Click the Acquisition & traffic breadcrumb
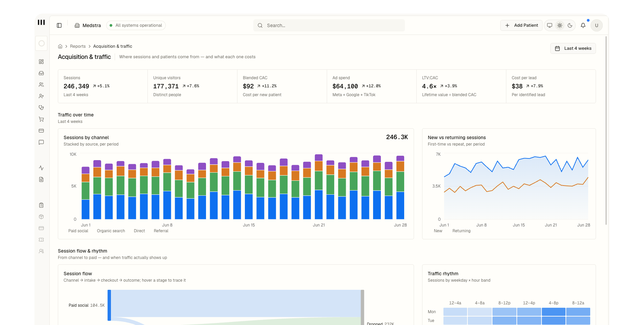Viewport: 644px width, 325px height. pos(113,46)
